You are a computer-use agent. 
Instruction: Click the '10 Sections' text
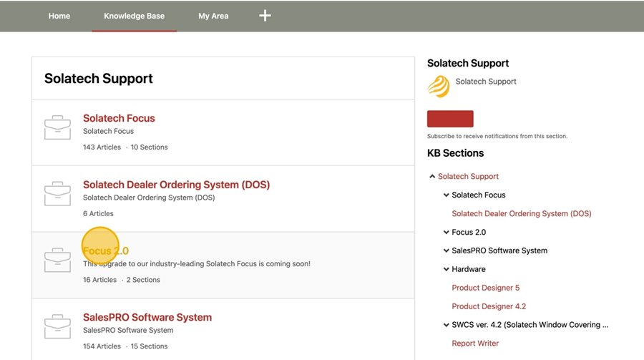(x=149, y=147)
